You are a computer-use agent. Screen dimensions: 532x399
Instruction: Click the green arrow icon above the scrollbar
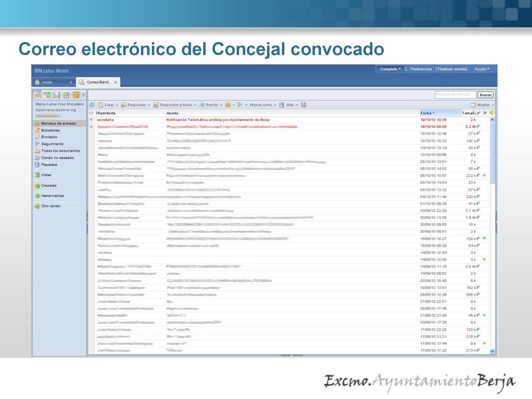point(493,113)
